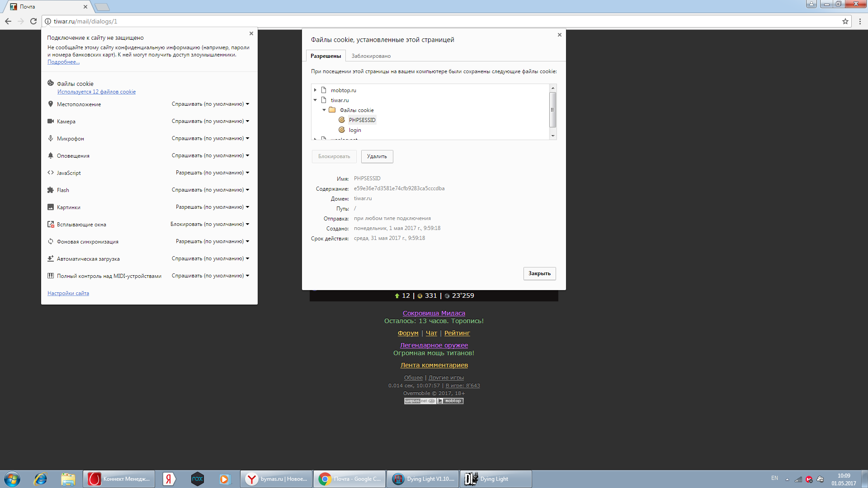
Task: Click the Удалить button
Action: click(x=377, y=156)
